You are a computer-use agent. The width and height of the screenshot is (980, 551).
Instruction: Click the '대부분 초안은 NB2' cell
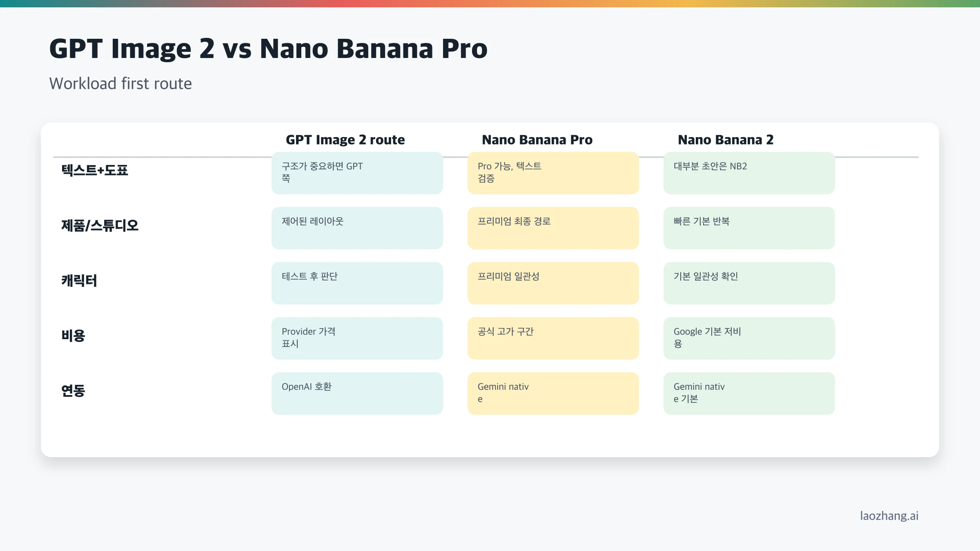tap(749, 173)
